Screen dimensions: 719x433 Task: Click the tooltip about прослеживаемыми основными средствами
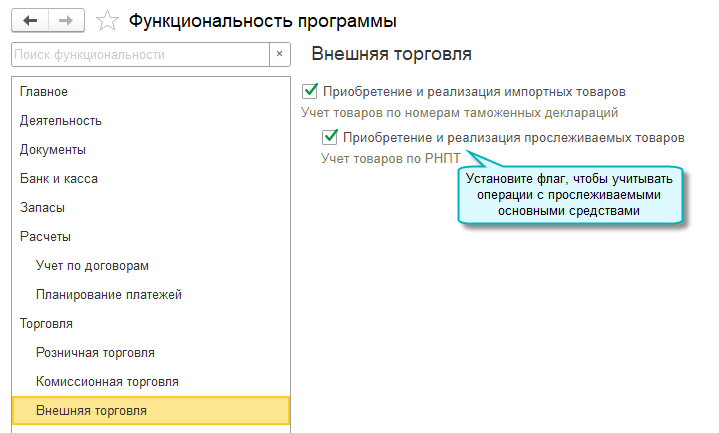tap(573, 195)
